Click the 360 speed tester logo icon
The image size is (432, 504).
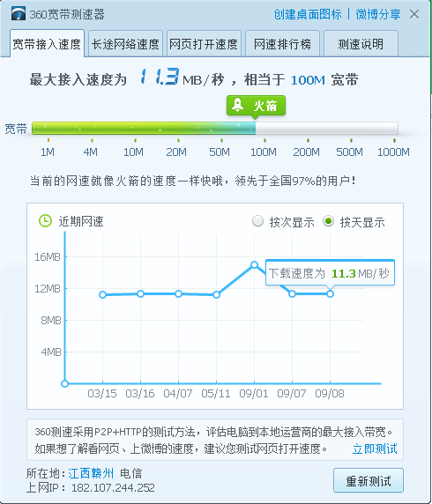pos(19,14)
